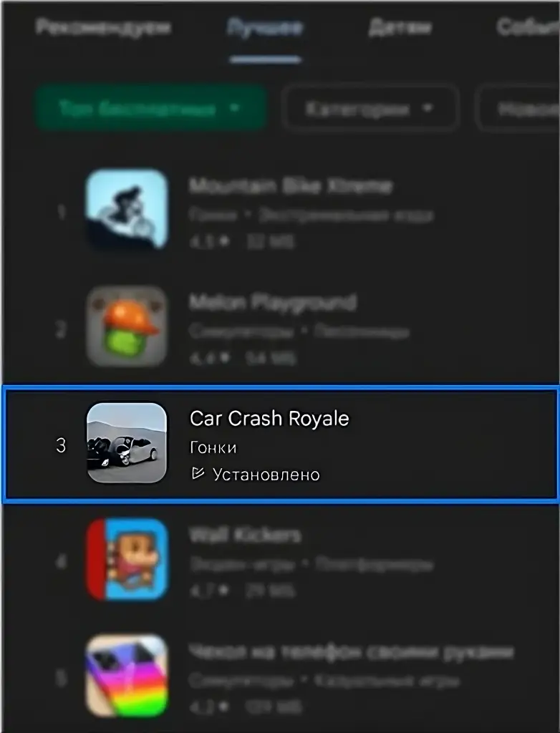Click the Установлено status label
The image size is (560, 733).
266,475
